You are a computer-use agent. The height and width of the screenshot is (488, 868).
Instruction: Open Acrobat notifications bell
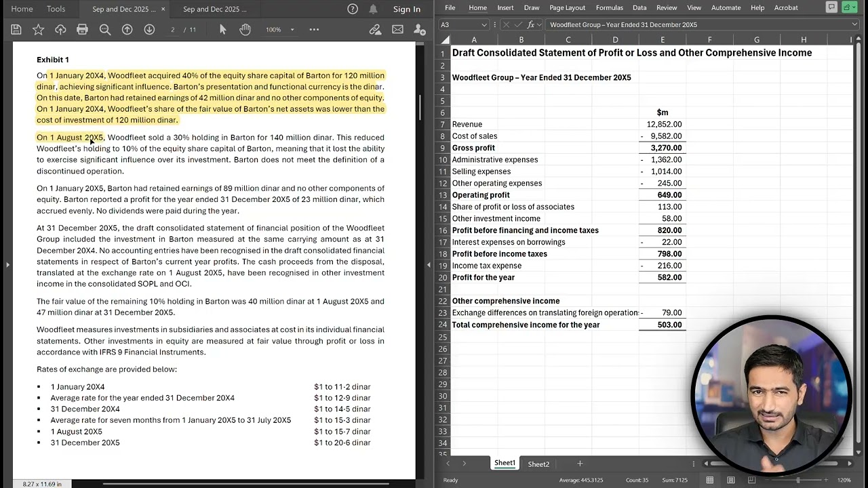(374, 9)
